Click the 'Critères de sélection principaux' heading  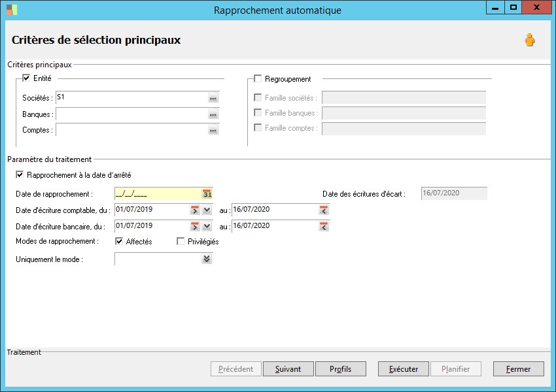(x=96, y=40)
